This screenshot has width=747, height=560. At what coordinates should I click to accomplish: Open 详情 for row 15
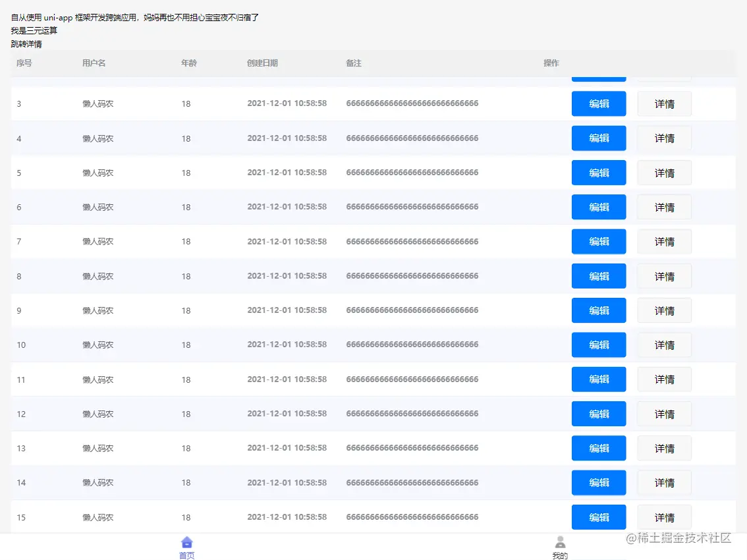coord(664,517)
